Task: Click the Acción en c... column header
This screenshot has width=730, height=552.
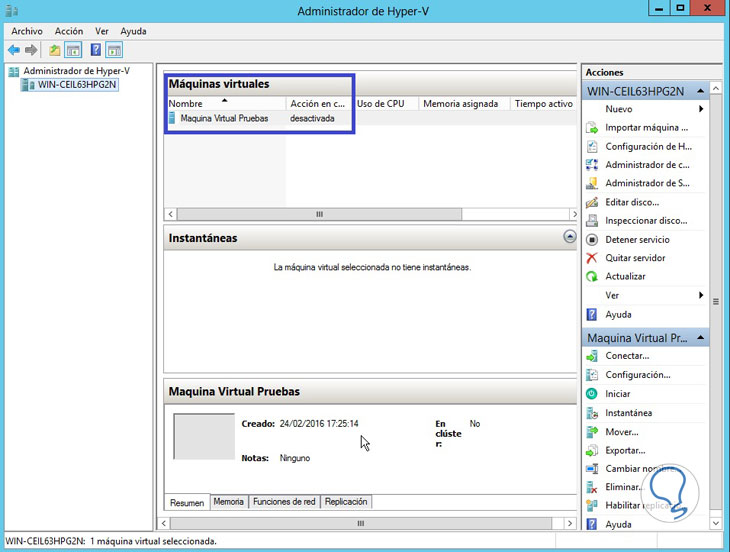Action: tap(318, 103)
